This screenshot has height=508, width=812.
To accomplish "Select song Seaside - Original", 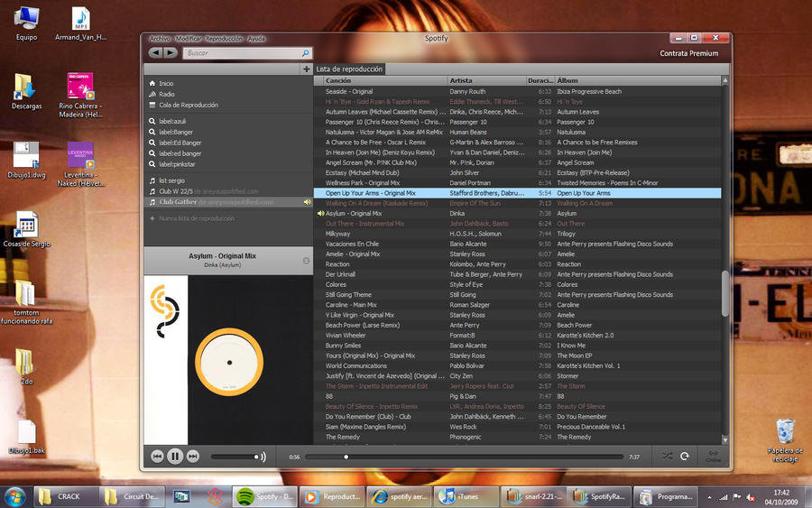I will click(x=349, y=92).
